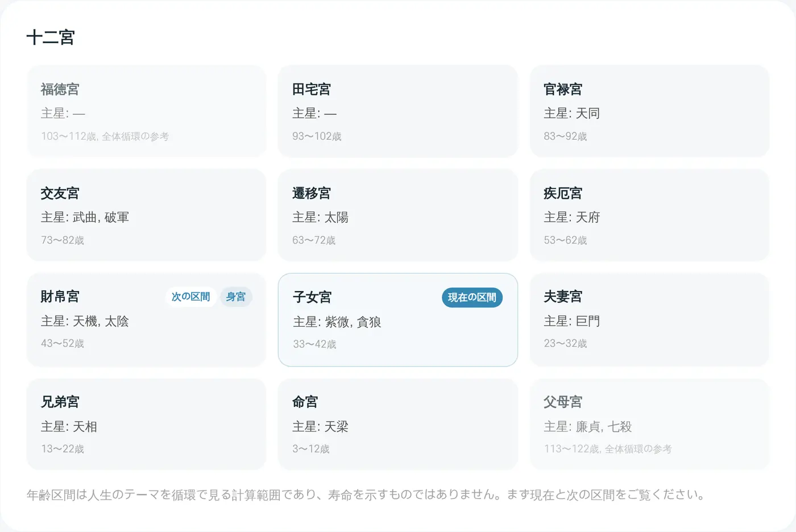Click the 63〜72歳 age range
The width and height of the screenshot is (796, 532).
coord(314,240)
